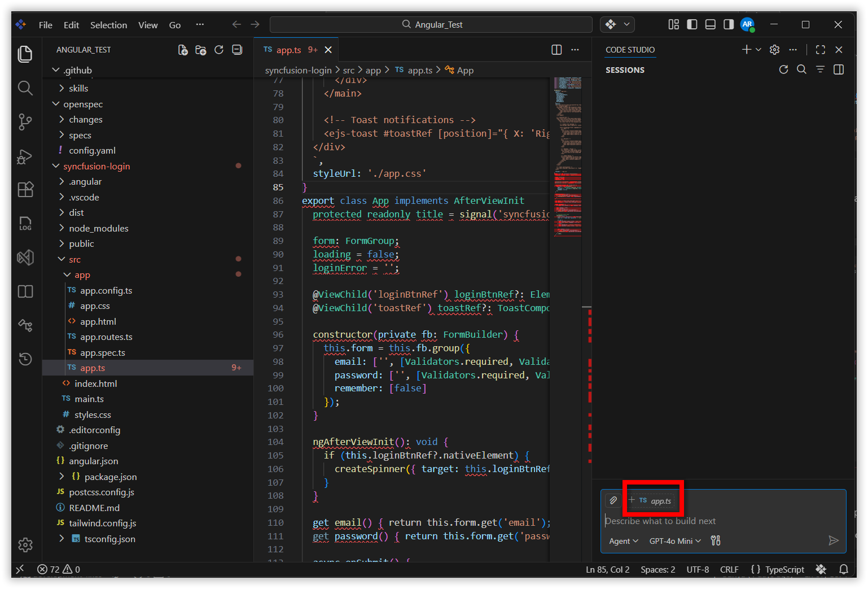
Task: Open the Extensions view
Action: (x=25, y=190)
